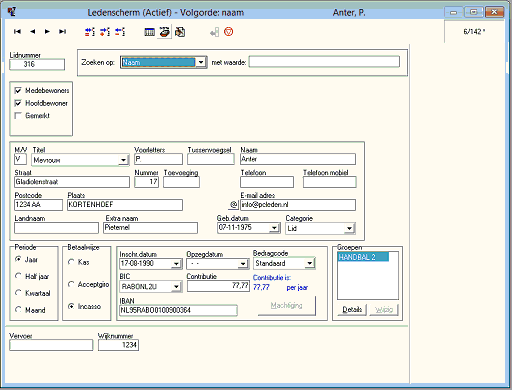The image size is (512, 390).
Task: Click the Wijzig button under Groepen
Action: pyautogui.click(x=384, y=310)
